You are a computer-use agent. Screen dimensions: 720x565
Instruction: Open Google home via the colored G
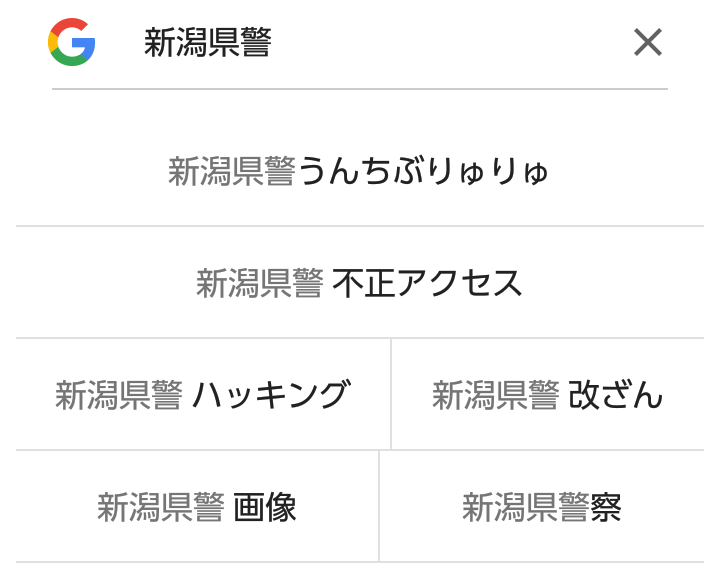tap(71, 42)
